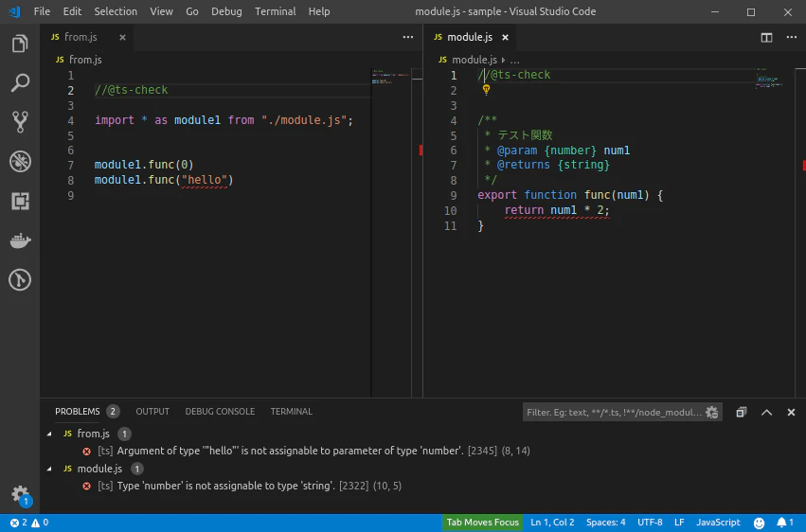Split the module.js editor to the right

[x=766, y=37]
